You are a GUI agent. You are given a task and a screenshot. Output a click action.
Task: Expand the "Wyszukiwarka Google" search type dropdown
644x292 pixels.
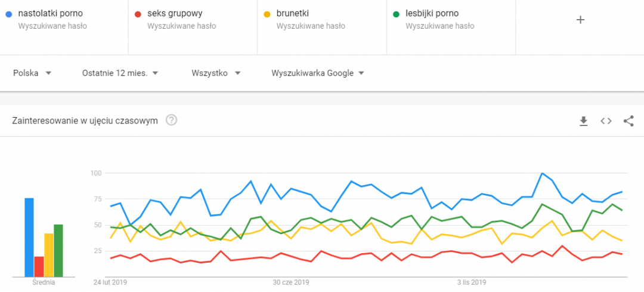pos(318,73)
